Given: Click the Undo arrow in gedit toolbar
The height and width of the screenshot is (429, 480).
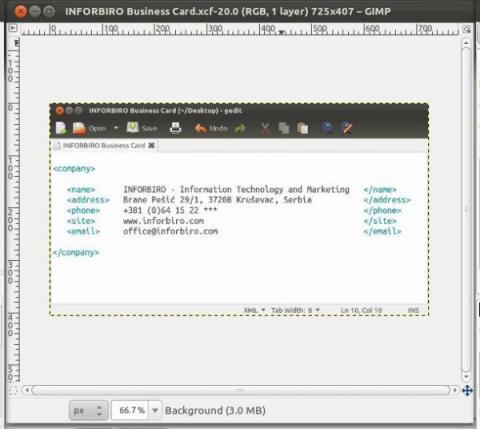Looking at the screenshot, I should [201, 128].
